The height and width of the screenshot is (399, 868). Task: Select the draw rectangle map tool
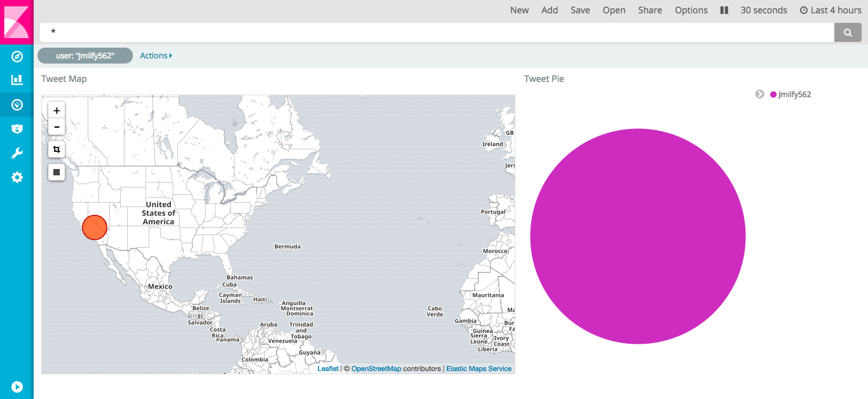57,172
